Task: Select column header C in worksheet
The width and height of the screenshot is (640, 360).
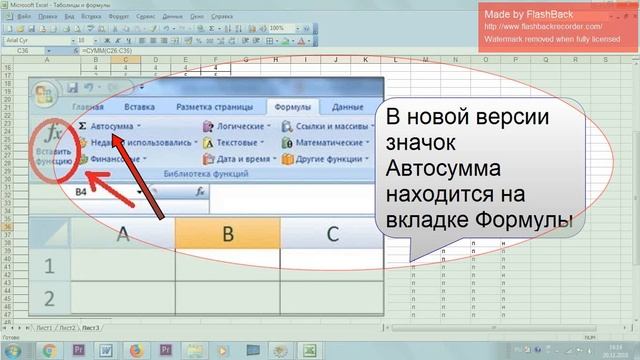Action: click(x=126, y=60)
